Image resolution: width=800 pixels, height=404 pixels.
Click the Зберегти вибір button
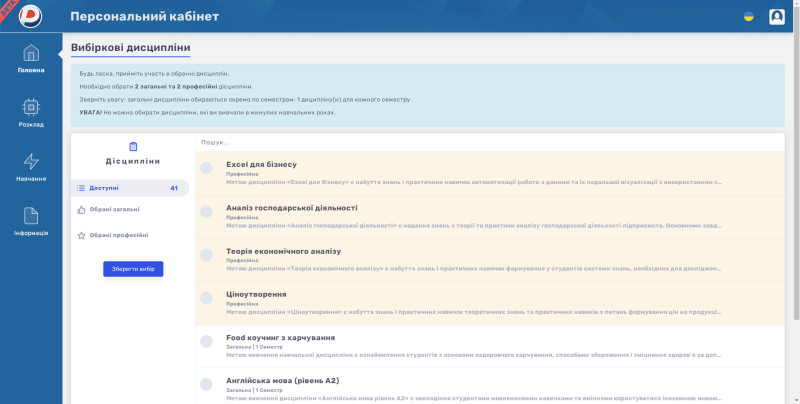point(133,269)
